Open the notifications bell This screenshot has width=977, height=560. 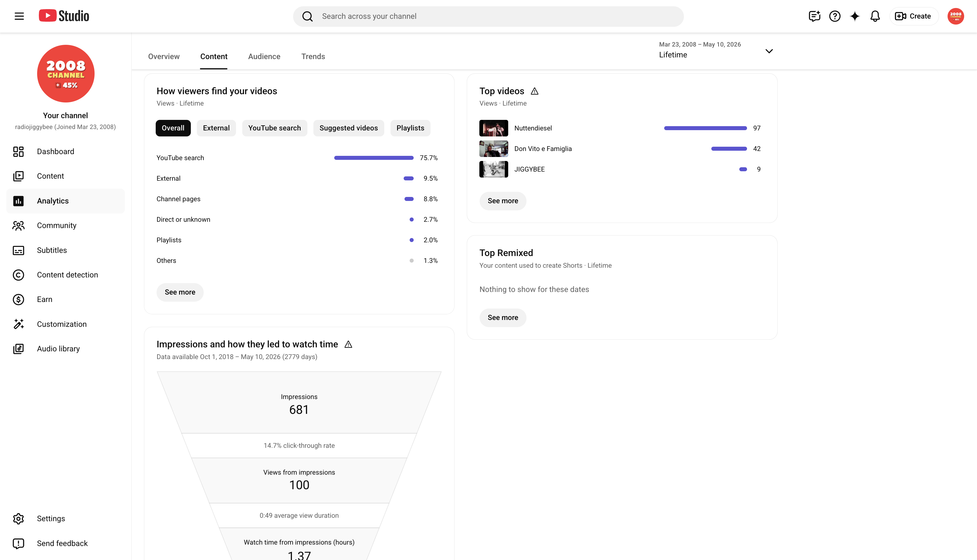point(875,16)
